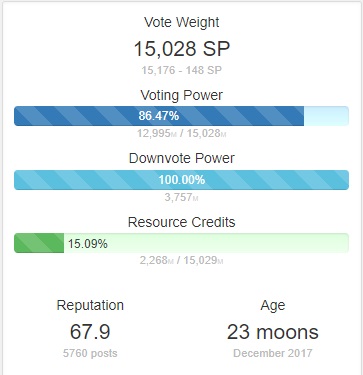
Task: Click the Resource Credits progress bar
Action: 181,243
